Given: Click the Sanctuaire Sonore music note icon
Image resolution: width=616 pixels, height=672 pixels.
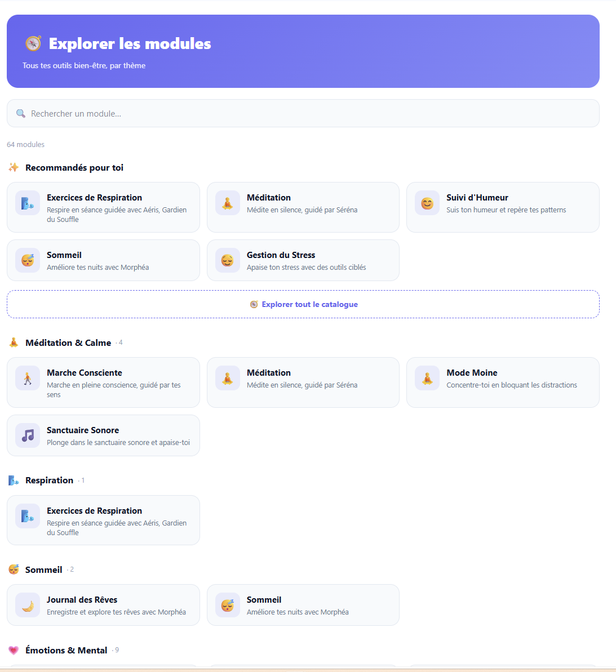Looking at the screenshot, I should pyautogui.click(x=28, y=435).
